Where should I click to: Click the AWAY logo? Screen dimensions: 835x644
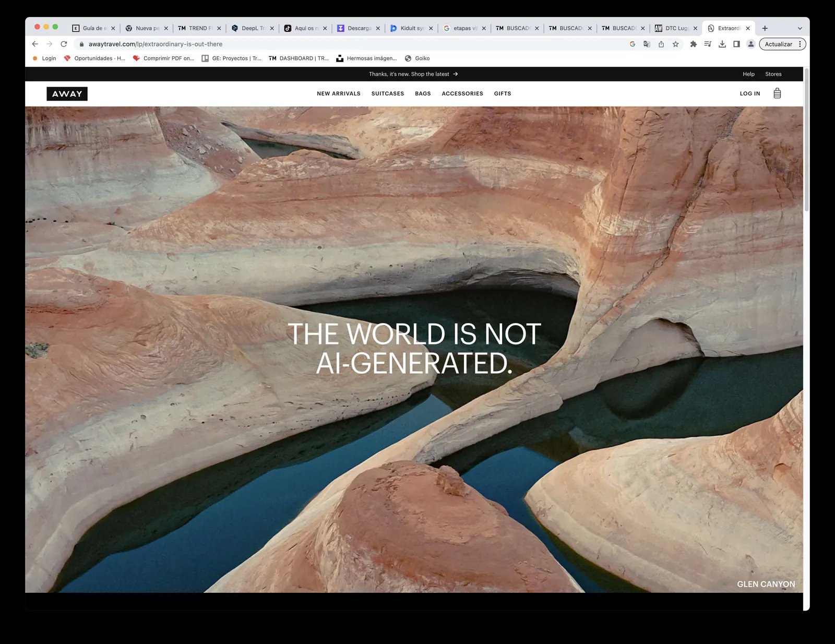[x=67, y=94]
